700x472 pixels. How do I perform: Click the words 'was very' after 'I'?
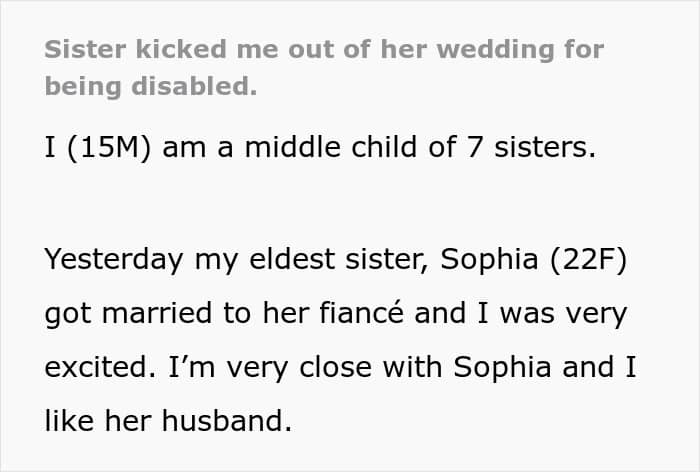pos(563,314)
